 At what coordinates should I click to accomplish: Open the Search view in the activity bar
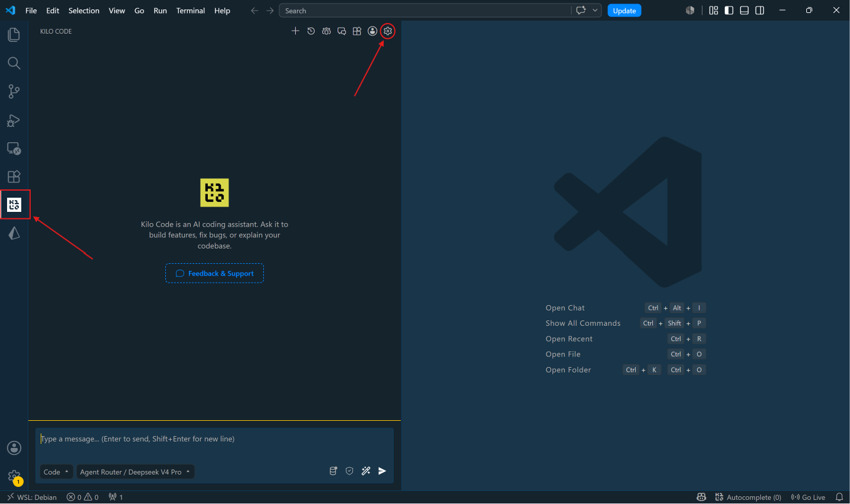[14, 63]
